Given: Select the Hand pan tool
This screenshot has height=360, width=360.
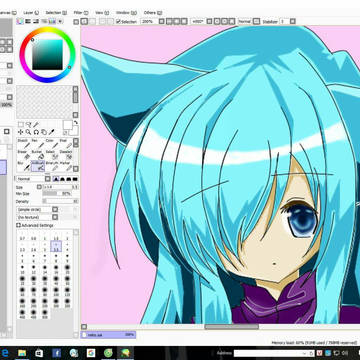Looking at the screenshot, I should pyautogui.click(x=44, y=132).
